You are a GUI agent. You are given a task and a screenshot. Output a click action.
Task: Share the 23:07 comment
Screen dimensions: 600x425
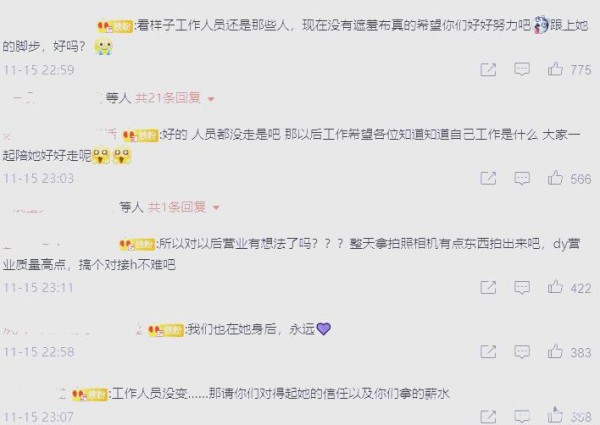click(x=488, y=416)
